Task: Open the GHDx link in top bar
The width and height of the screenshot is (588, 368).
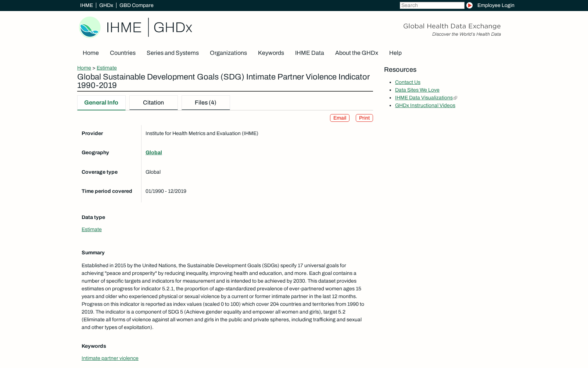Action: [x=106, y=6]
